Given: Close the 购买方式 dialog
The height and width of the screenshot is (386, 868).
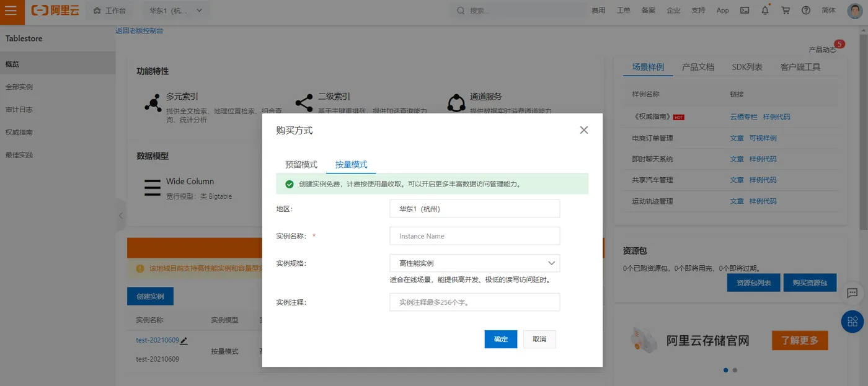Looking at the screenshot, I should (x=583, y=130).
